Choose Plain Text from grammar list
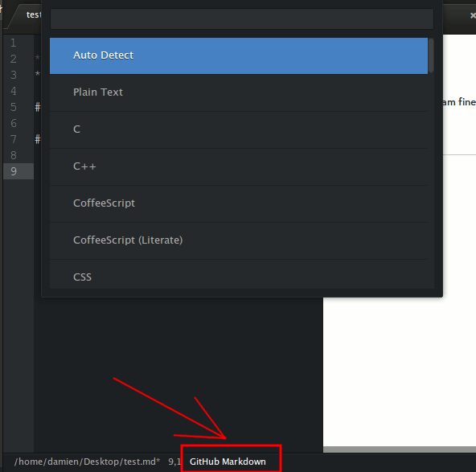 point(239,92)
